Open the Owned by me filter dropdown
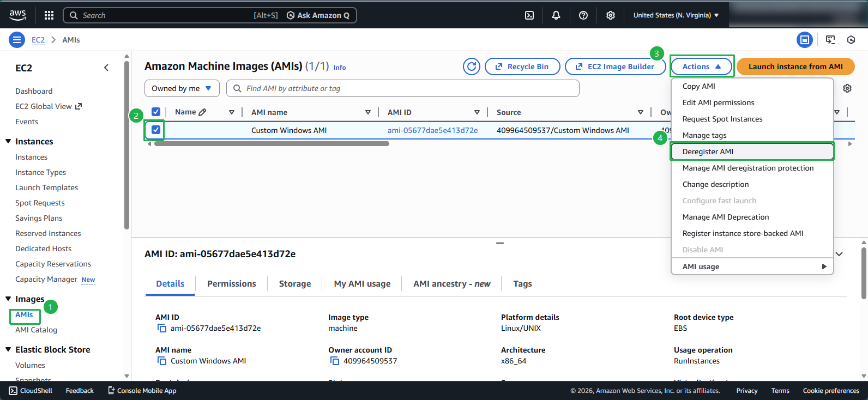The image size is (868, 400). click(x=182, y=88)
